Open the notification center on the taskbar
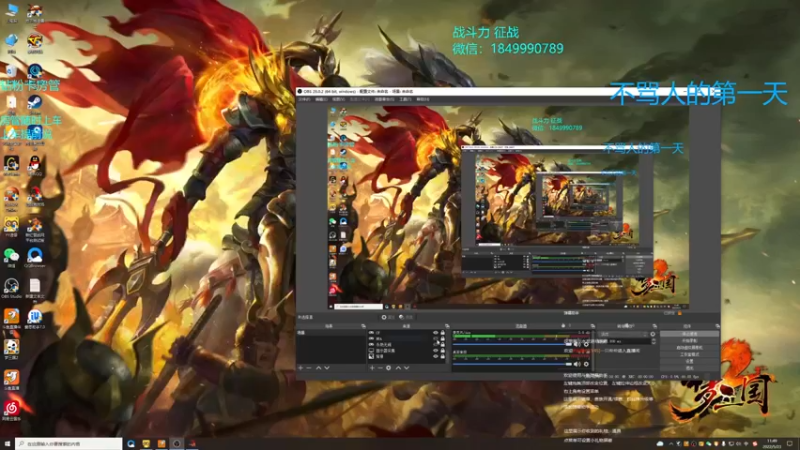 [790, 443]
